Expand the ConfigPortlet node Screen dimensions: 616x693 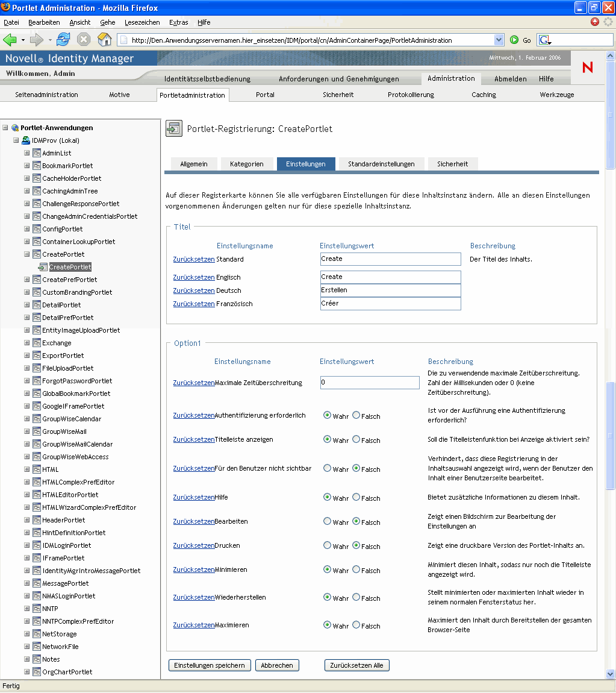click(x=26, y=229)
